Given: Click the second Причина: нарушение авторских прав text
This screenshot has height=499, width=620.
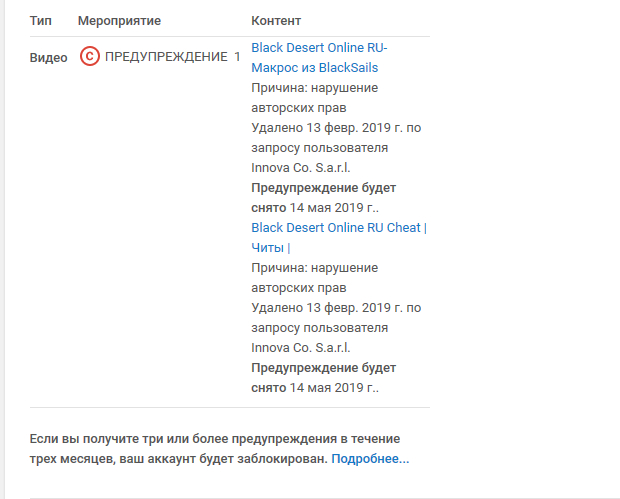Looking at the screenshot, I should 314,277.
